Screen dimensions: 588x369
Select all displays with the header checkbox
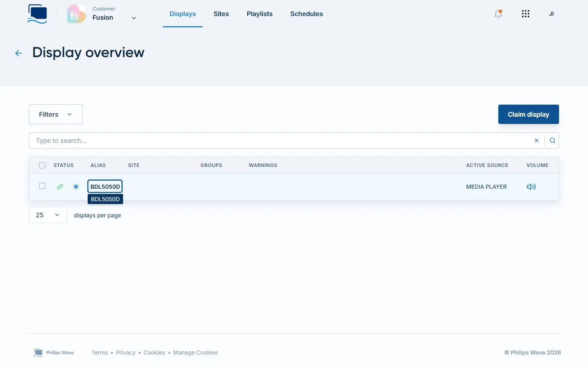point(42,165)
